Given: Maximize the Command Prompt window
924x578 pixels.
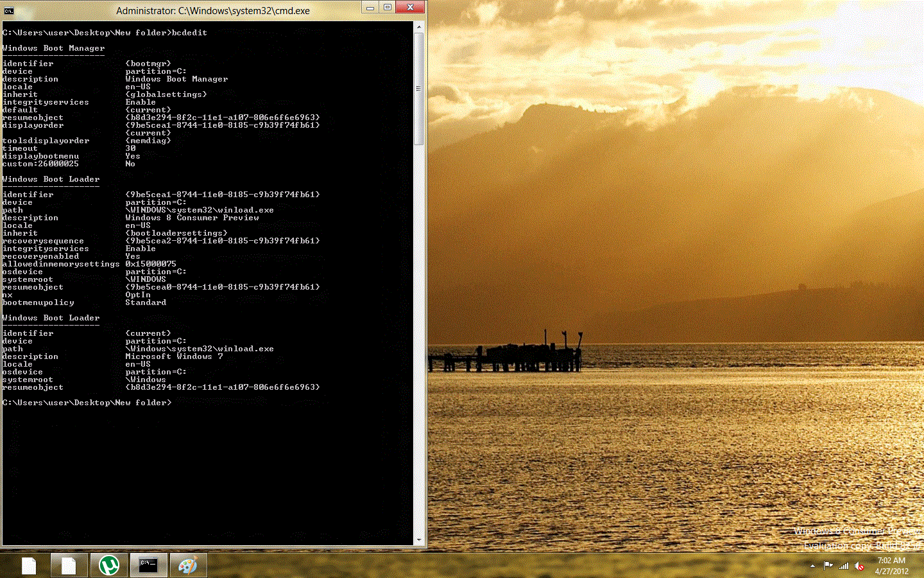Looking at the screenshot, I should click(x=388, y=8).
